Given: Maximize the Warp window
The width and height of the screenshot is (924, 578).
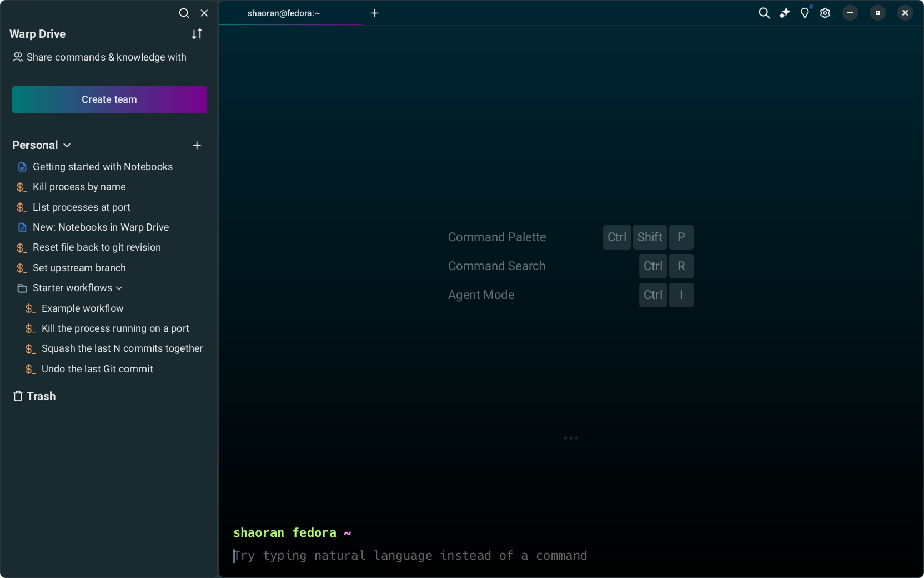Looking at the screenshot, I should click(x=878, y=13).
